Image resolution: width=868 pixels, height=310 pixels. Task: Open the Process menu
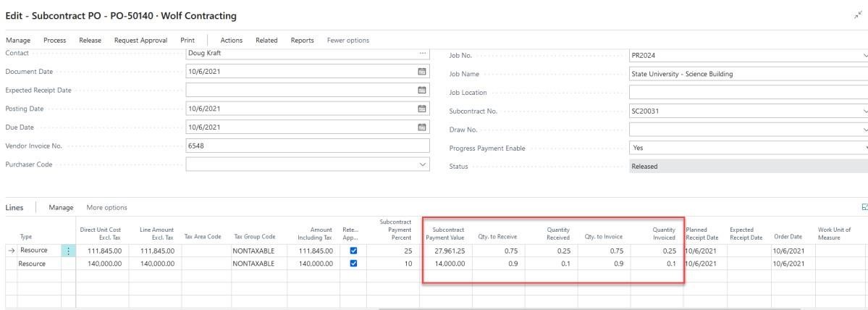pos(55,40)
